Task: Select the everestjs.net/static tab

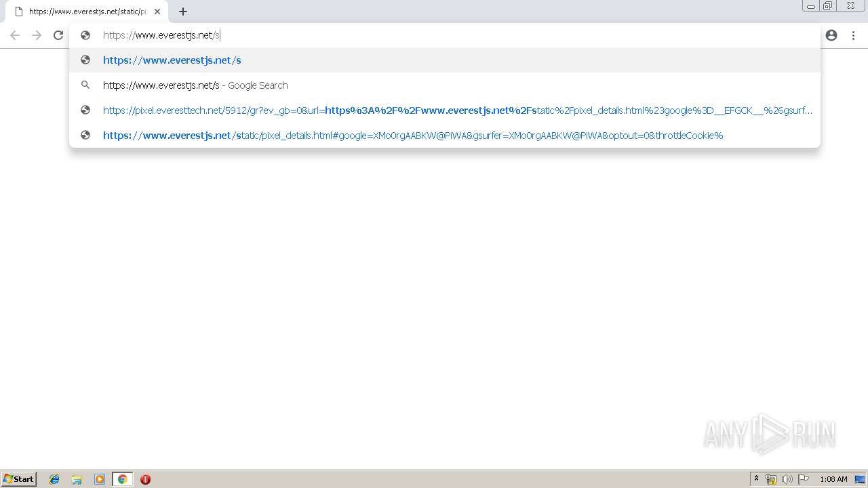Action: [x=87, y=12]
